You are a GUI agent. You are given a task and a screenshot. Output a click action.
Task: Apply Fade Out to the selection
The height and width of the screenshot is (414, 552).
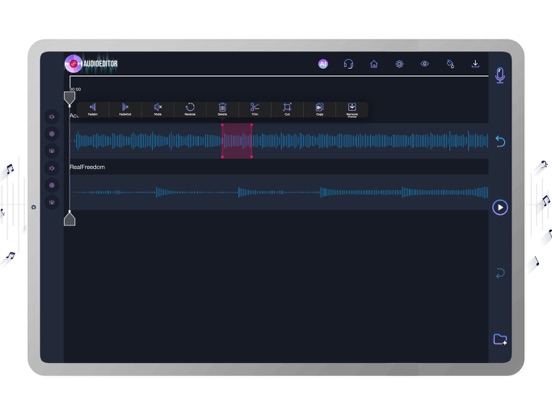coord(125,109)
